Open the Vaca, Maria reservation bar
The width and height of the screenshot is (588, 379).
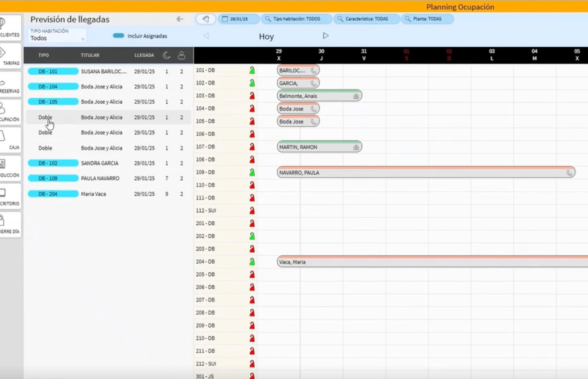[433, 262]
